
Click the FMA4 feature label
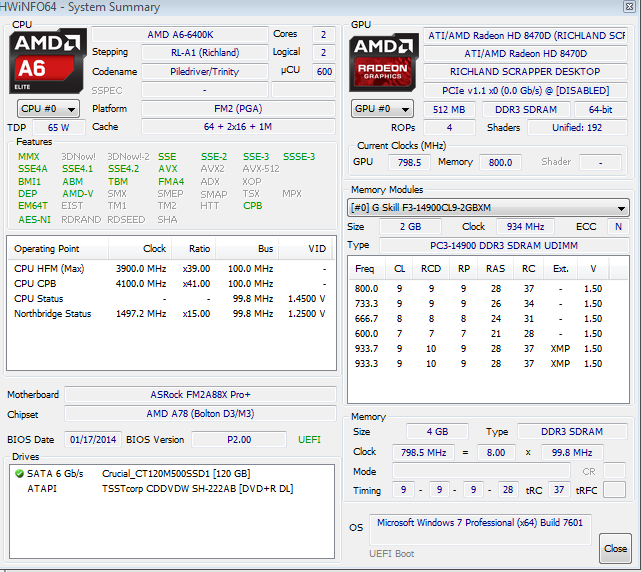click(x=171, y=181)
